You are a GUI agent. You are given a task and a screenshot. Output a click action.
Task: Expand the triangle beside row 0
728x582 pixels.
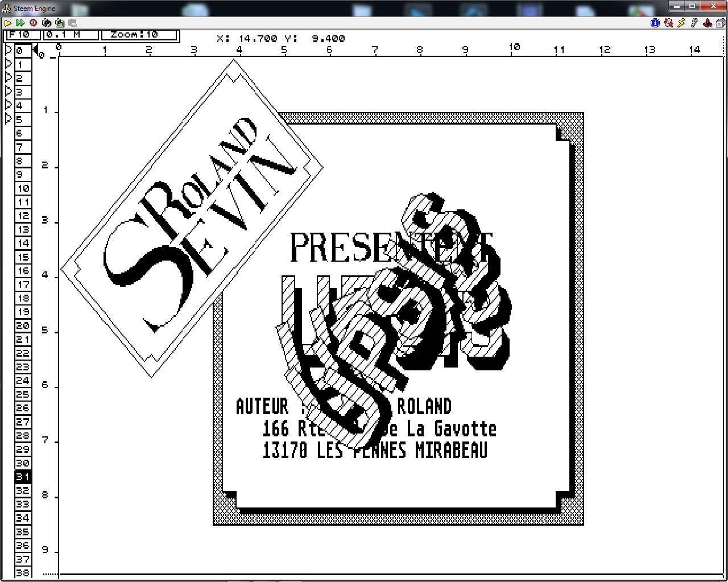(9, 50)
